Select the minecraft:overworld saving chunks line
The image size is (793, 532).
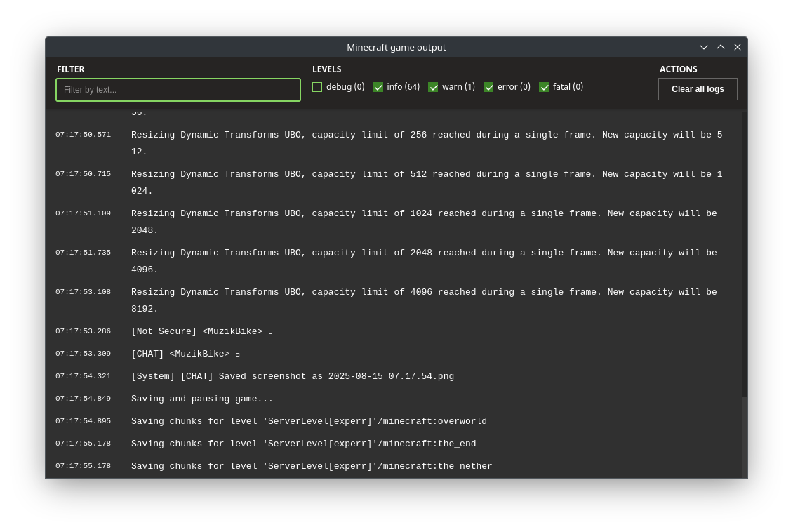[309, 421]
